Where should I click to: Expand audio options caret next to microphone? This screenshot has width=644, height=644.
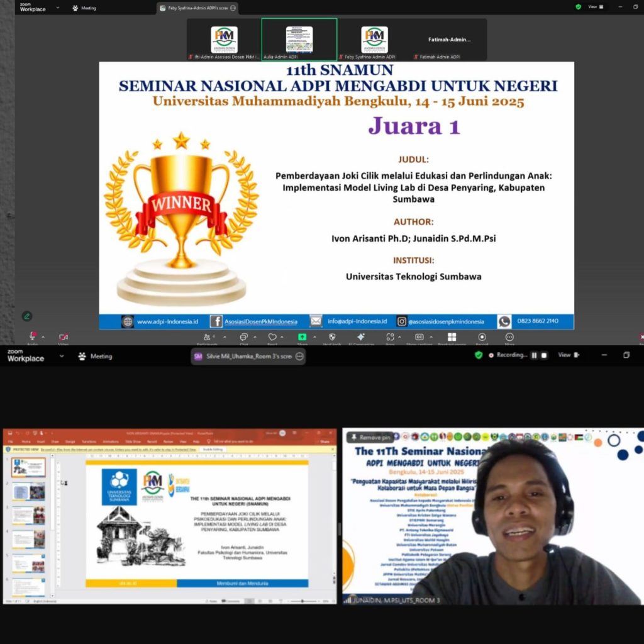pos(43,337)
